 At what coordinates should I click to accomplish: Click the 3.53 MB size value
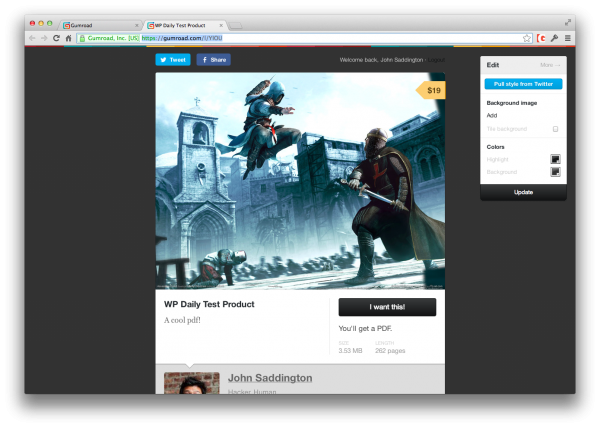(350, 351)
